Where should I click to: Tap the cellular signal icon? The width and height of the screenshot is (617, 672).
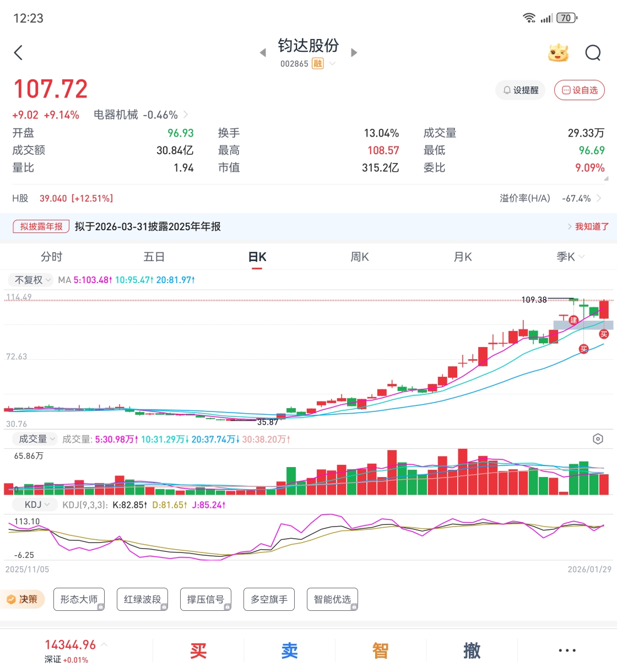pos(546,19)
